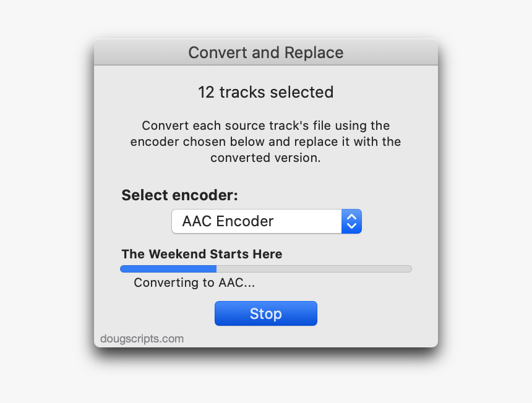Click the lower chevron of encoder selector
This screenshot has height=403, width=532.
point(351,226)
